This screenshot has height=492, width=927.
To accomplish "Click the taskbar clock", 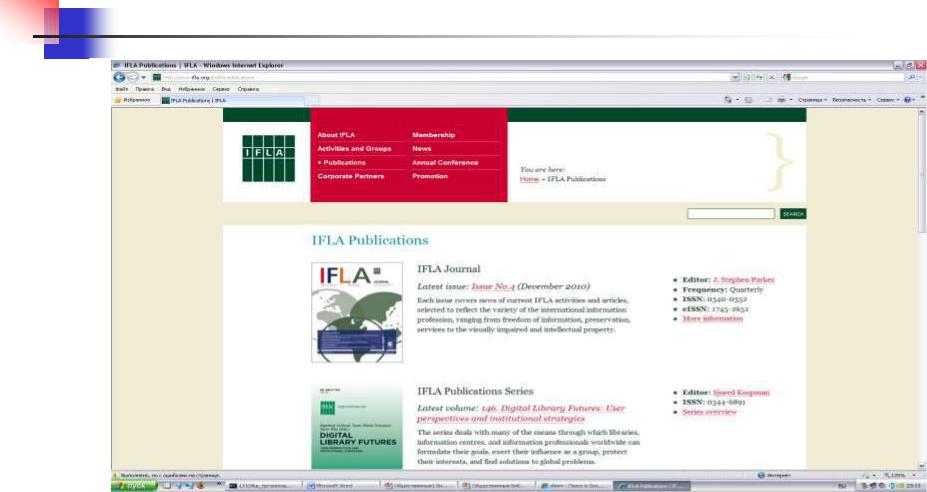I will coord(914,485).
